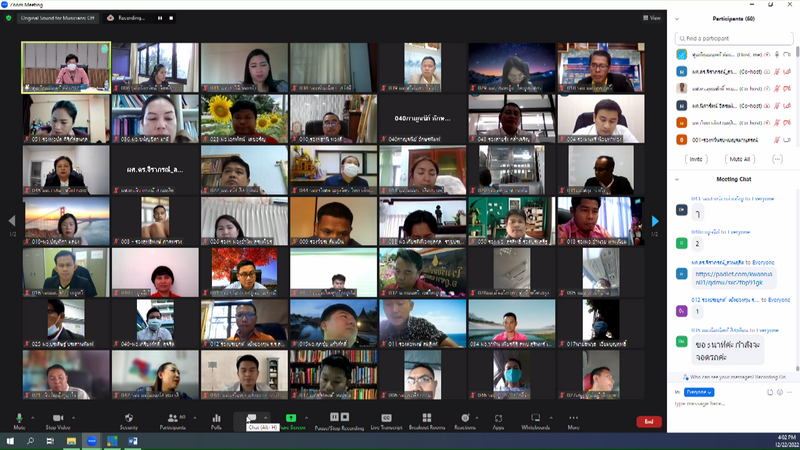Click the Find a participant search field
Image resolution: width=800 pixels, height=450 pixels.
click(734, 38)
